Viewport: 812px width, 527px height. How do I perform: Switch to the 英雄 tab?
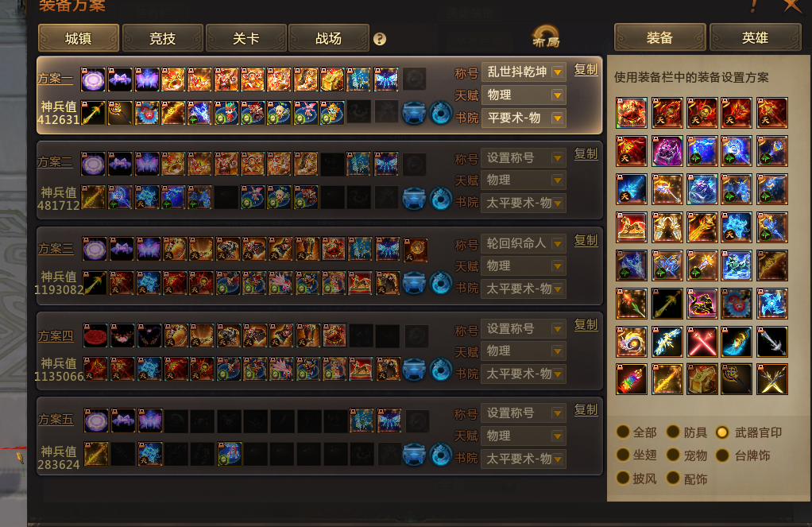tap(755, 38)
